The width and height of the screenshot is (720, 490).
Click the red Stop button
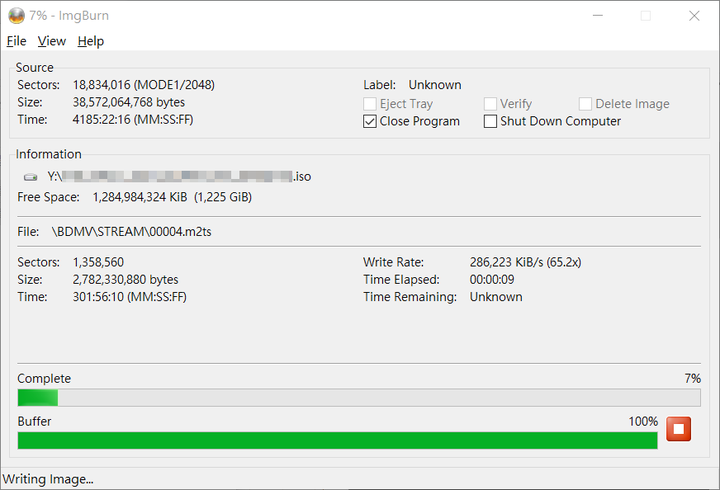pyautogui.click(x=678, y=429)
